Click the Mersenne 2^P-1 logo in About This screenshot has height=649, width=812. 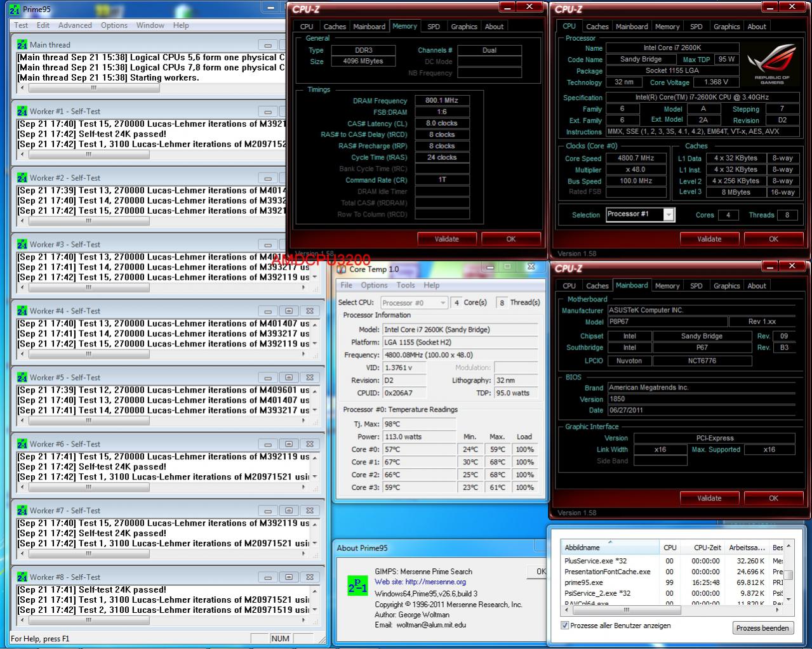click(357, 584)
